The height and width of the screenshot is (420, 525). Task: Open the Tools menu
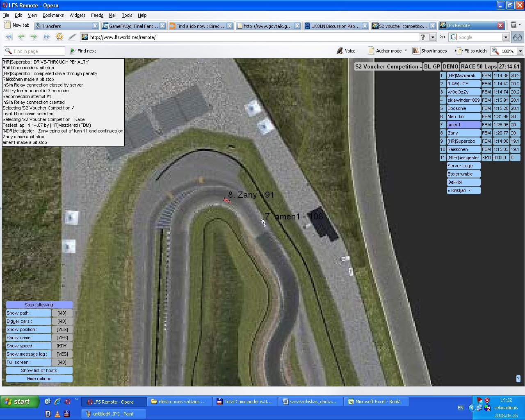(127, 15)
